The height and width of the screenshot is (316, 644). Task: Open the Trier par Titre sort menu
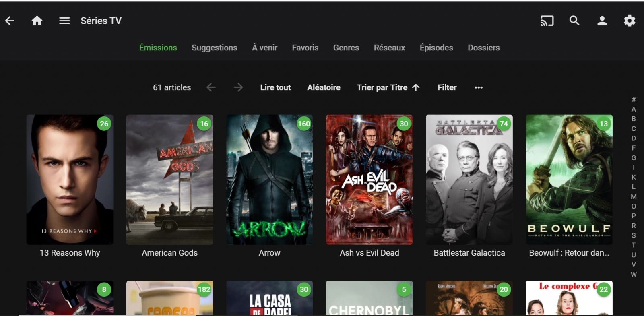coord(388,87)
